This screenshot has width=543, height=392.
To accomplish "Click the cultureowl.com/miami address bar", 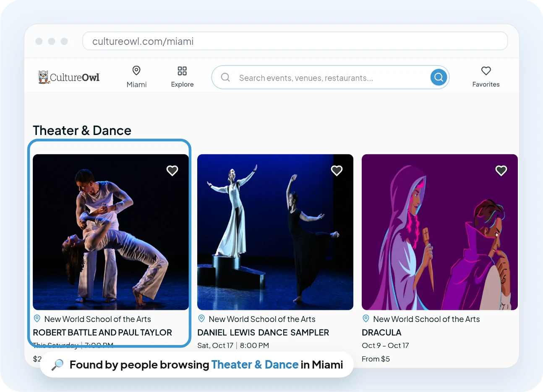I will tap(295, 41).
